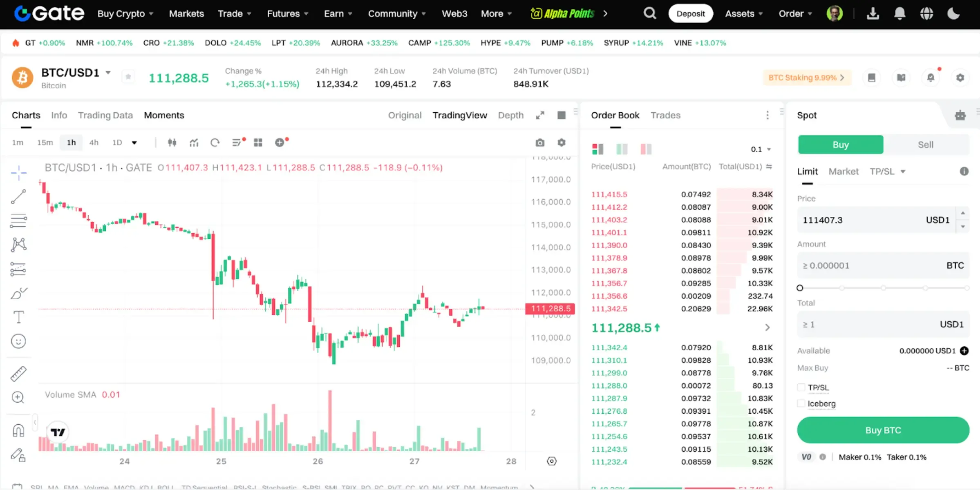Switch to the Trades tab
Screen dimensions: 980x490
tap(665, 115)
